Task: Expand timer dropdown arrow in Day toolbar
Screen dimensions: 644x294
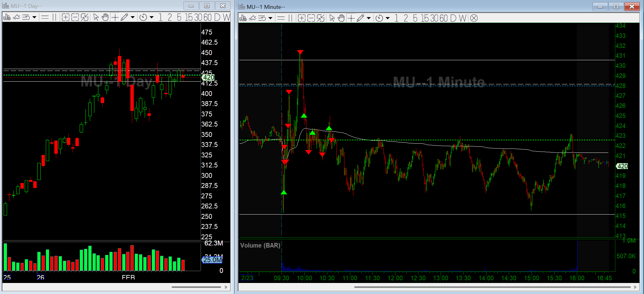Action: click(151, 17)
